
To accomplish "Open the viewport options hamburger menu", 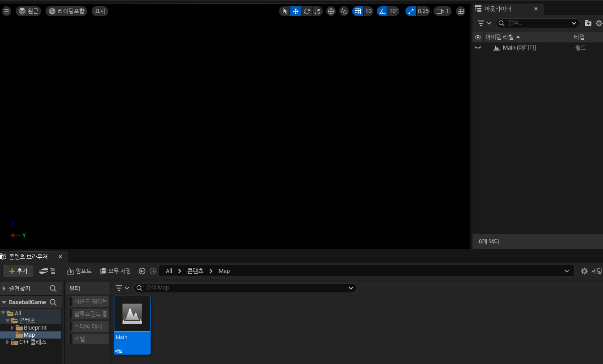I will [x=6, y=11].
